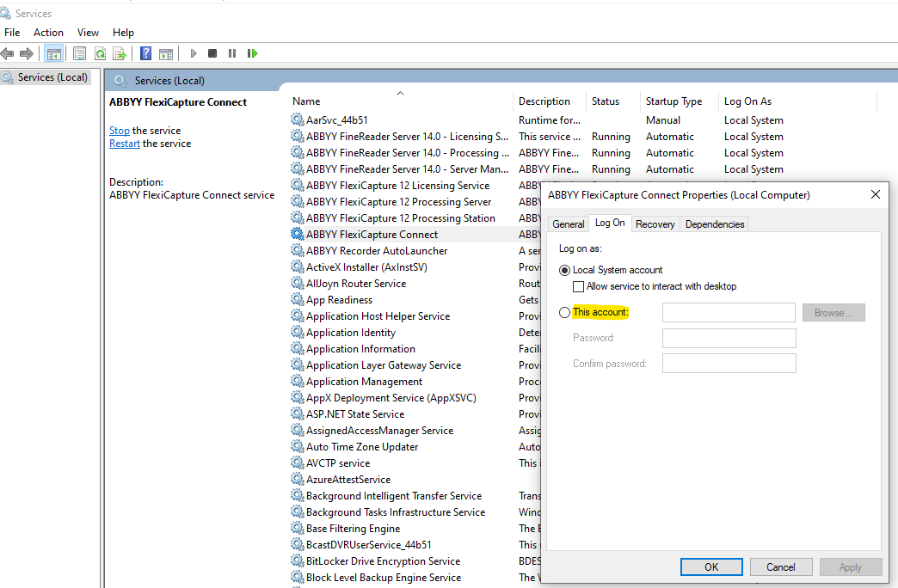Click the gear icon beside ASP.NET State Service
The width and height of the screenshot is (898, 588).
point(297,413)
